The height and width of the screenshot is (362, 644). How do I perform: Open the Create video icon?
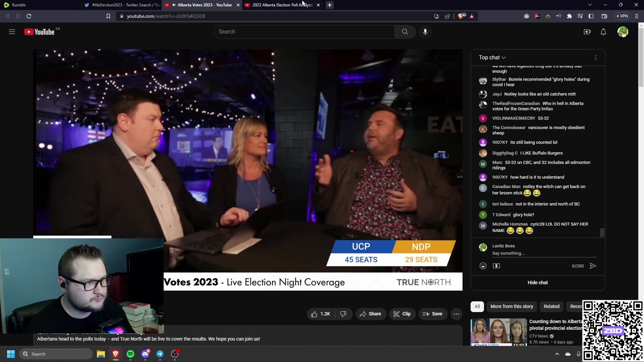pyautogui.click(x=587, y=32)
